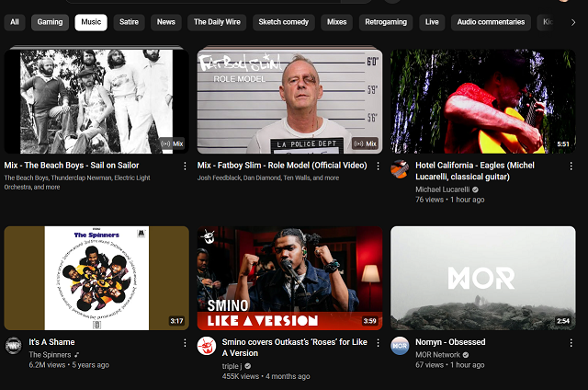This screenshot has width=588, height=390.
Task: Select the Gaming filter chip
Action: (50, 22)
